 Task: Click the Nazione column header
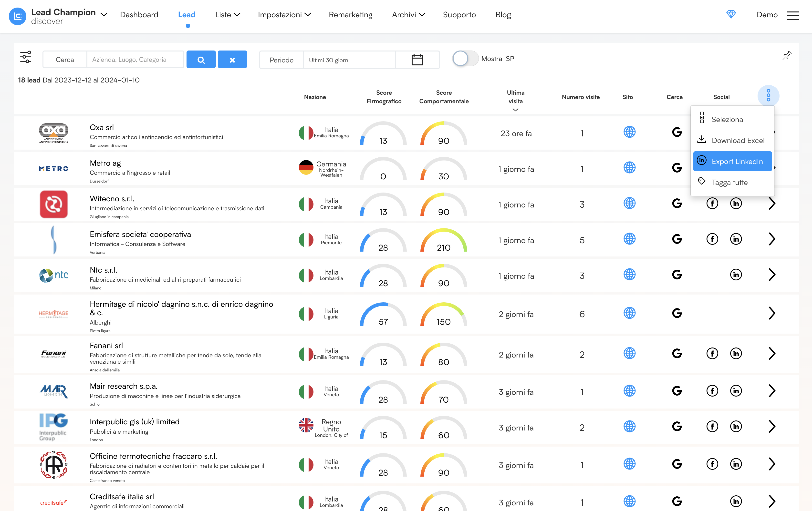pos(315,97)
